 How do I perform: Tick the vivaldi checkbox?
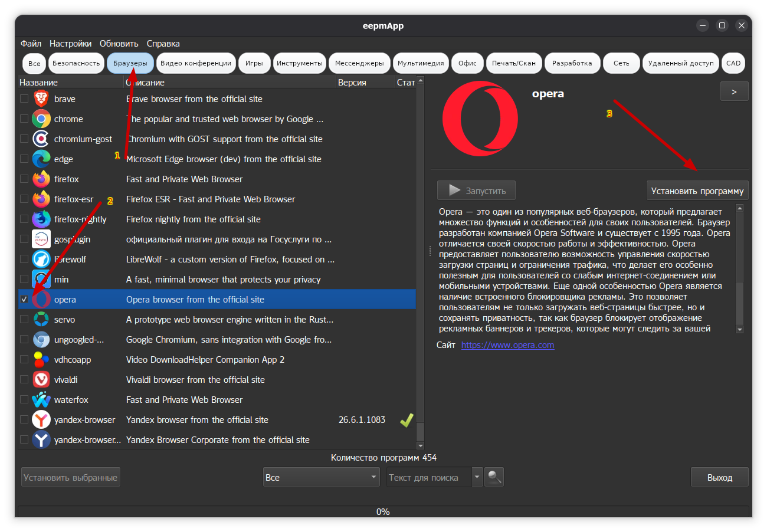[24, 380]
